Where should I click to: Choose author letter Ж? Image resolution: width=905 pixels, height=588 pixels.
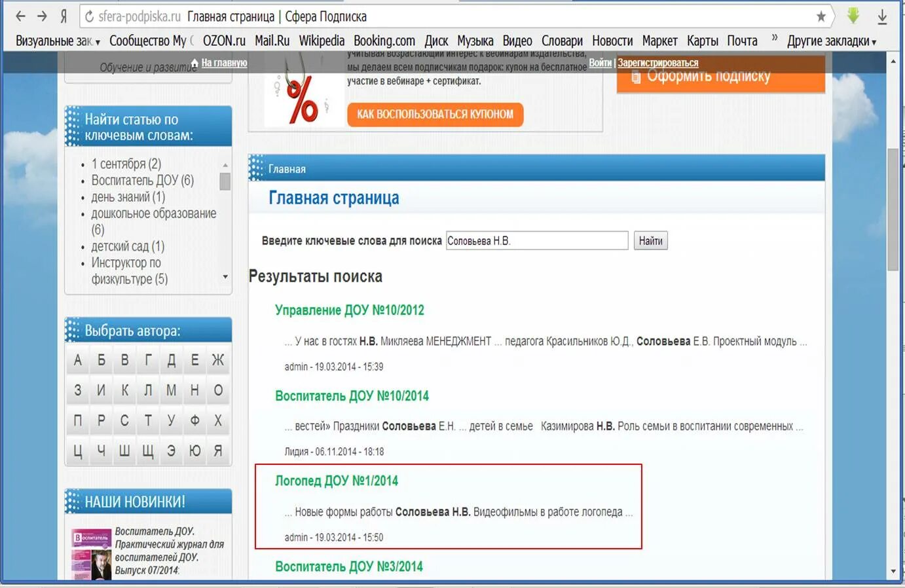(x=218, y=360)
